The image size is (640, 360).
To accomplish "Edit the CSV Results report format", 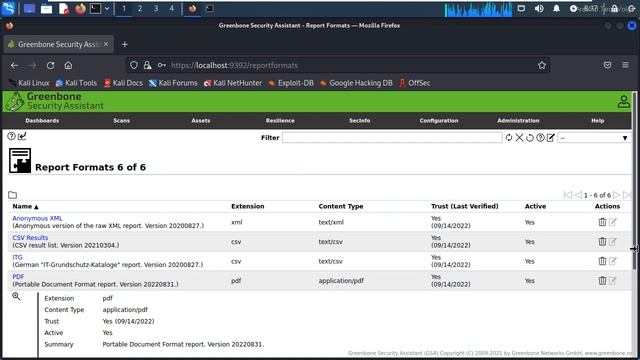I will coord(613,241).
